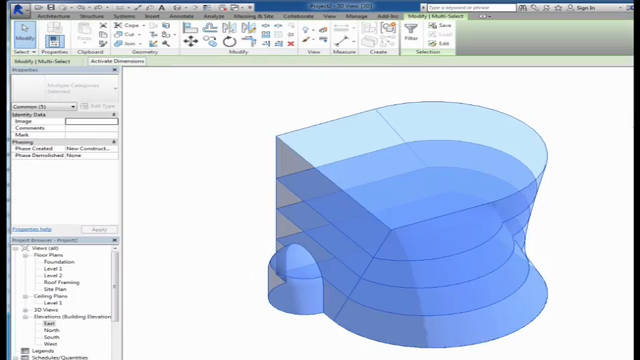Click the Filter funnel icon
Viewport: 640px width, 360px height.
click(x=411, y=29)
